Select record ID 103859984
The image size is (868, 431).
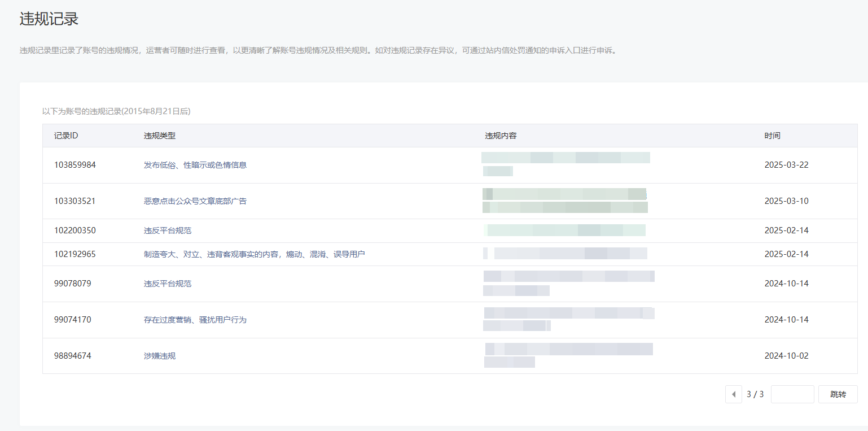tap(75, 165)
